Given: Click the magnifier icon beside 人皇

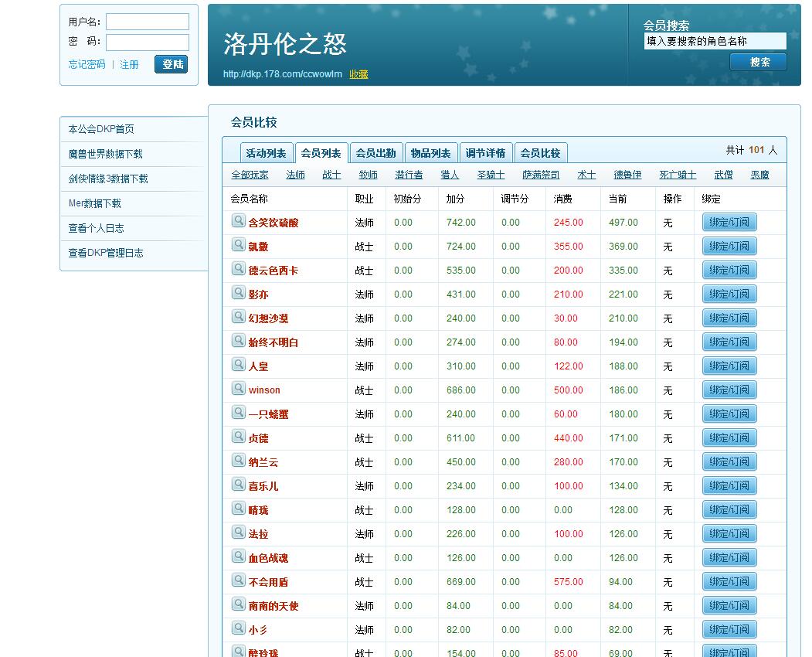Looking at the screenshot, I should click(x=238, y=365).
